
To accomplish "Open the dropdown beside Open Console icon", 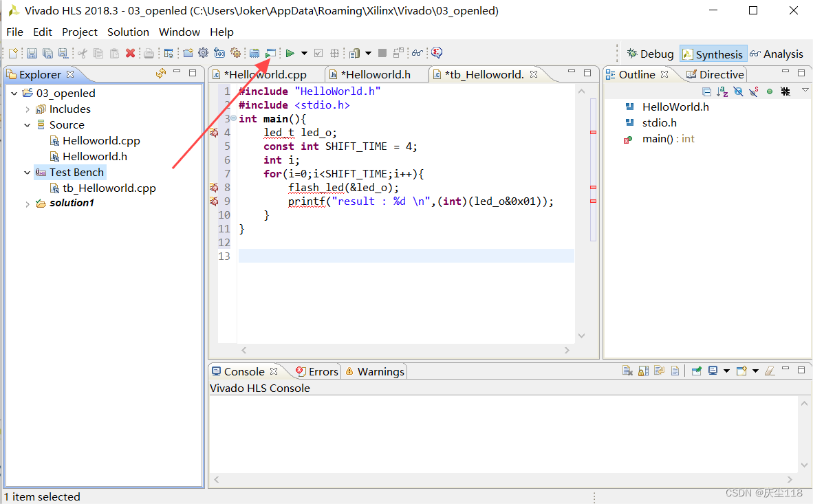I will point(755,371).
